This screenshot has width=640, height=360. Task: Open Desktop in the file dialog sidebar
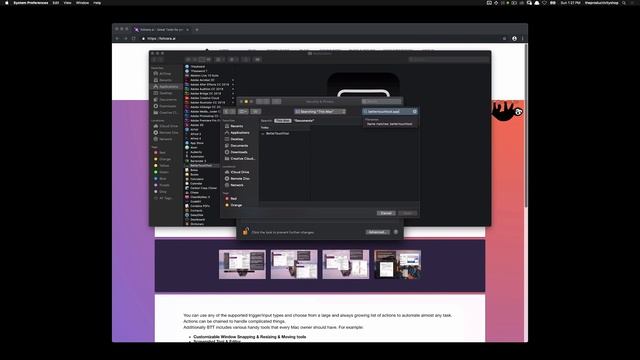237,139
